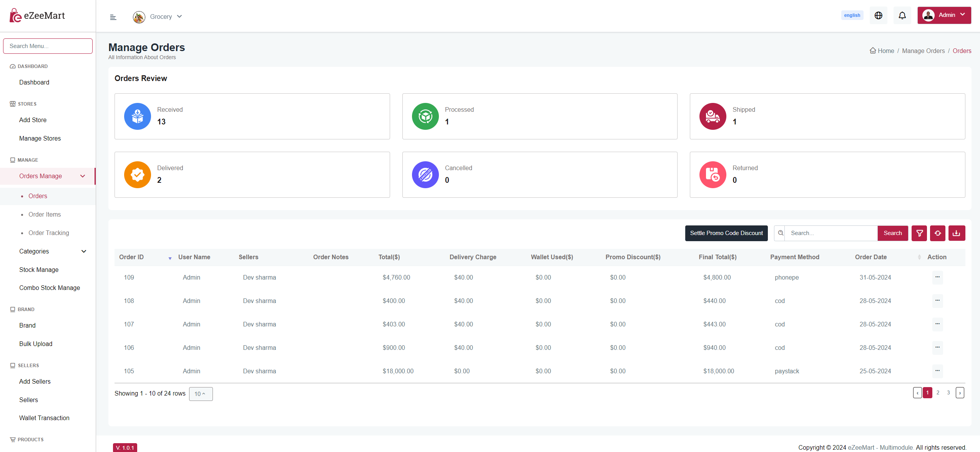This screenshot has width=980, height=452.
Task: Go to pagination page 2
Action: (x=938, y=392)
